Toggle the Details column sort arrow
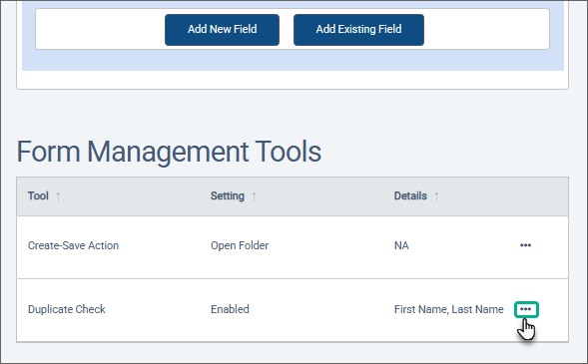588x364 pixels. [x=436, y=196]
